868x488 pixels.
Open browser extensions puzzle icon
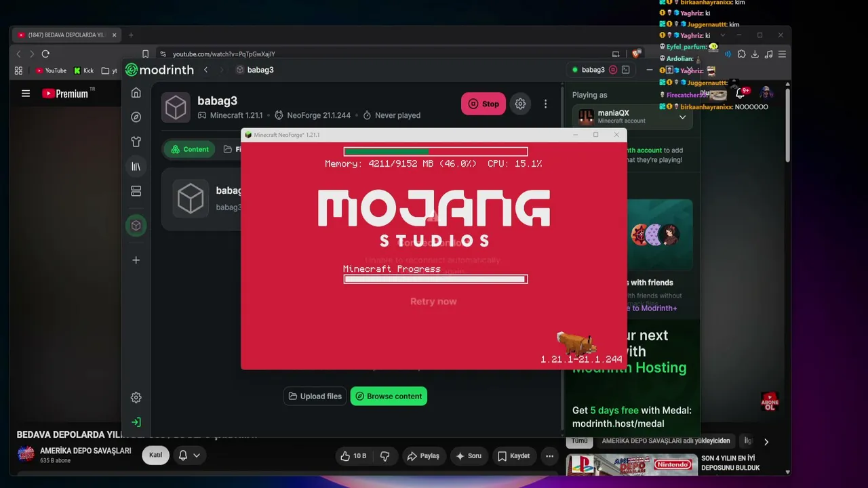[741, 54]
